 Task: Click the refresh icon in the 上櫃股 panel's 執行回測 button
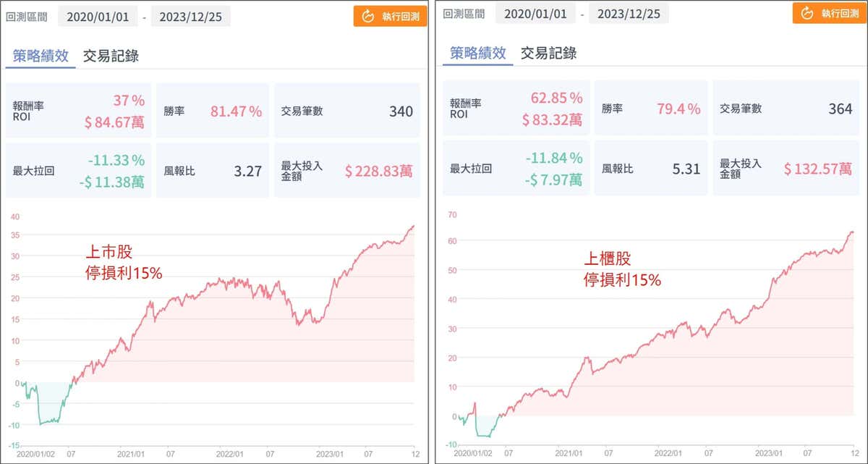tap(805, 14)
